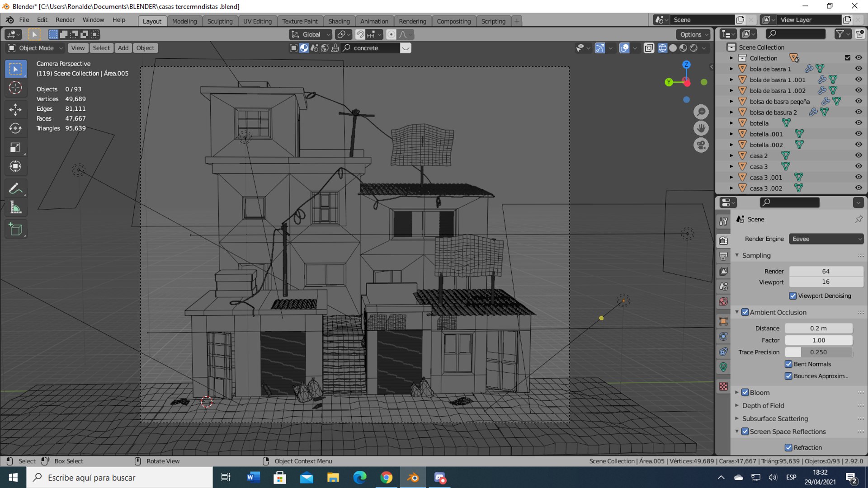Open View Layer properties tab icon

723,271
